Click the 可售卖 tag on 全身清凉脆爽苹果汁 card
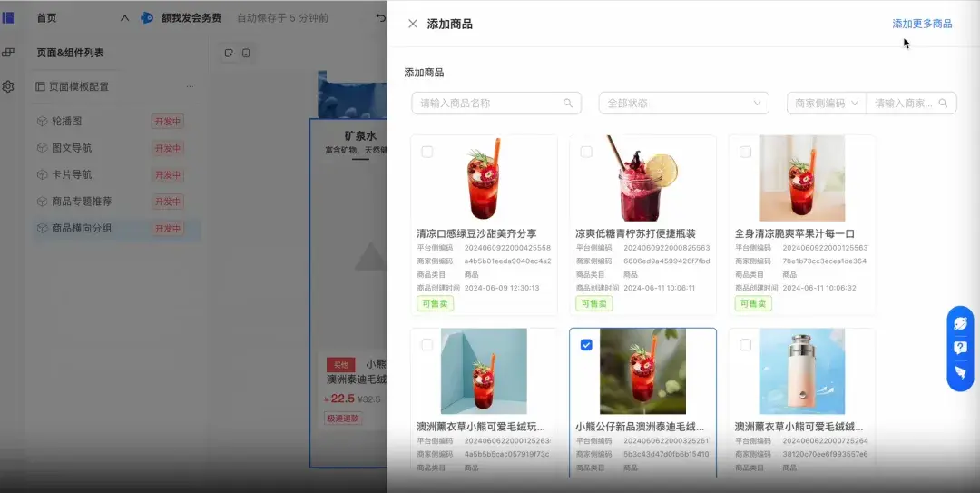Screen dimensions: 980x493 753,303
